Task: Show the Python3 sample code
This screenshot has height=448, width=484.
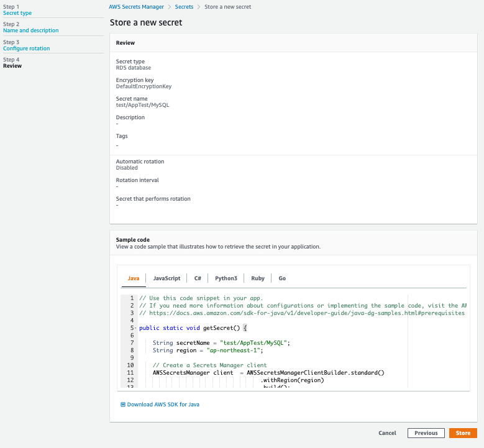Action: point(226,278)
